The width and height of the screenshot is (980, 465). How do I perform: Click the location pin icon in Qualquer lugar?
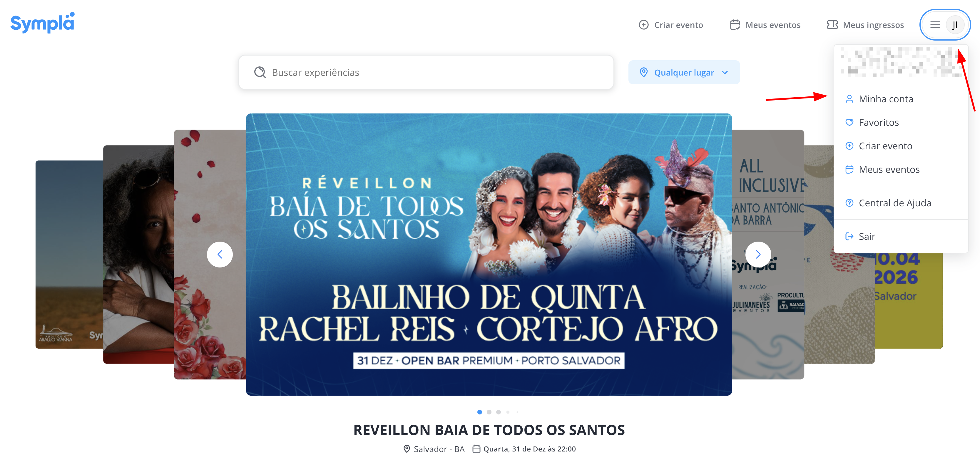pyautogui.click(x=643, y=72)
